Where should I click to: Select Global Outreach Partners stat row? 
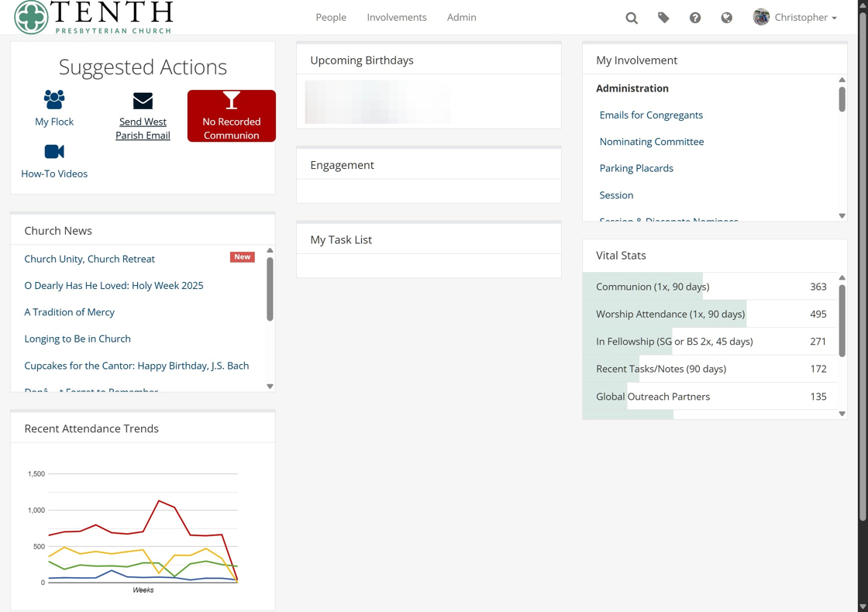[x=710, y=396]
